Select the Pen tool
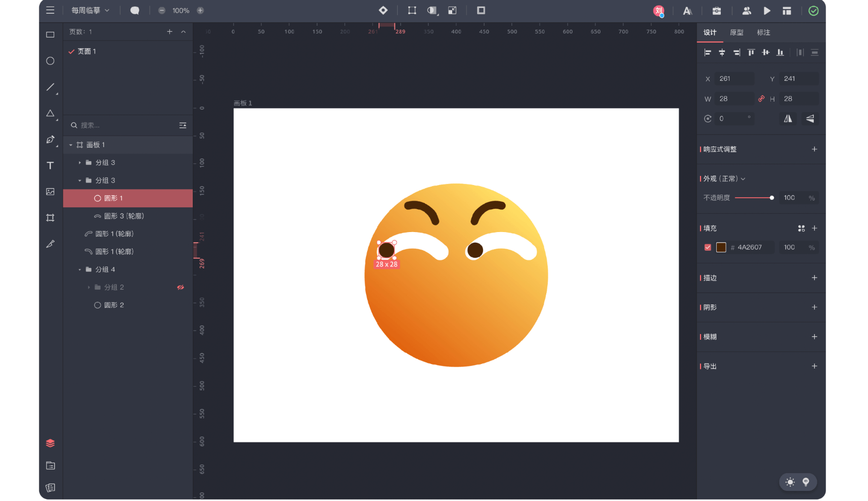Screen dimensions: 868x501 (x=50, y=140)
